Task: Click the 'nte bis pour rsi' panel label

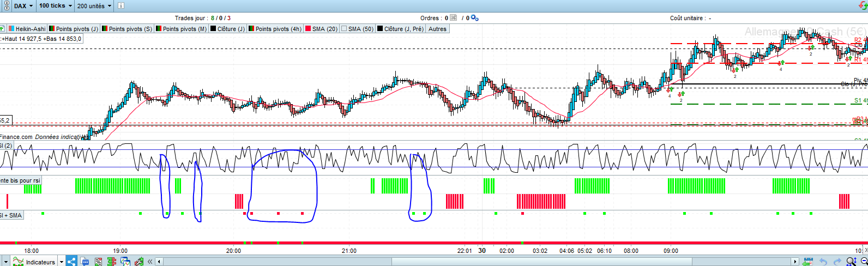Action: [20, 180]
